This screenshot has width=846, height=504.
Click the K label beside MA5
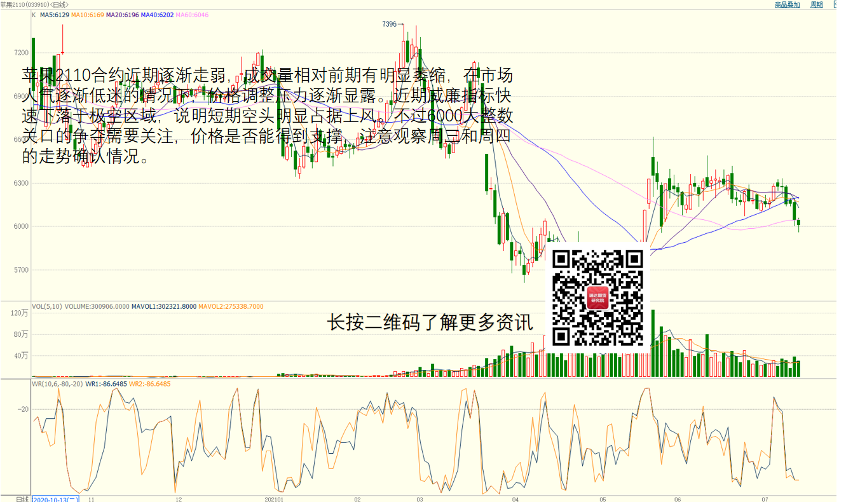click(x=34, y=15)
